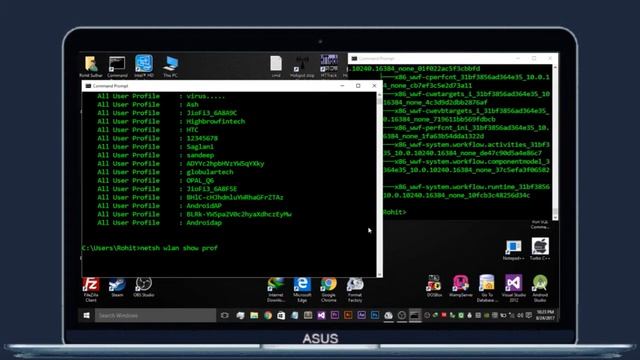Launch Turbo C++ desktop icon
This screenshot has width=640, height=360.
tap(540, 249)
